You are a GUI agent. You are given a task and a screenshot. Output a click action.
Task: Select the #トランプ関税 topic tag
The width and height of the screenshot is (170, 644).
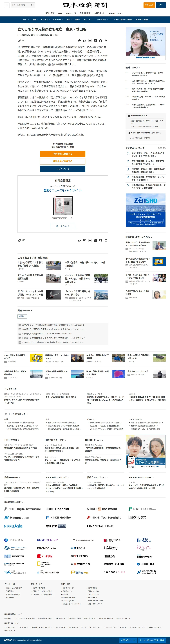pyautogui.click(x=142, y=20)
